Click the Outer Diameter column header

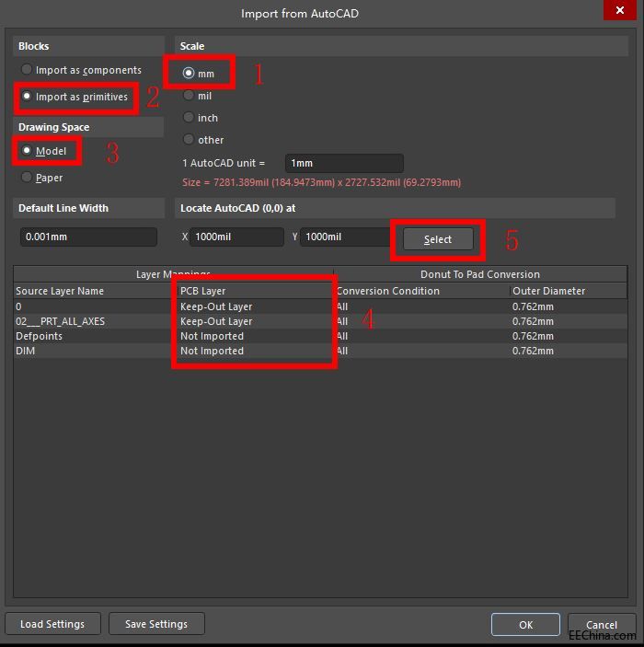tap(569, 291)
